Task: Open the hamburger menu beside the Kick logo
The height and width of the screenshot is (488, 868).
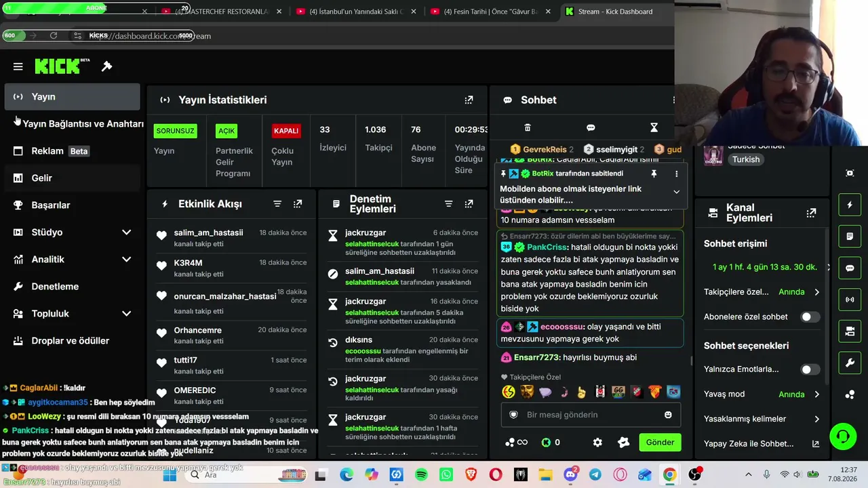Action: (x=18, y=66)
